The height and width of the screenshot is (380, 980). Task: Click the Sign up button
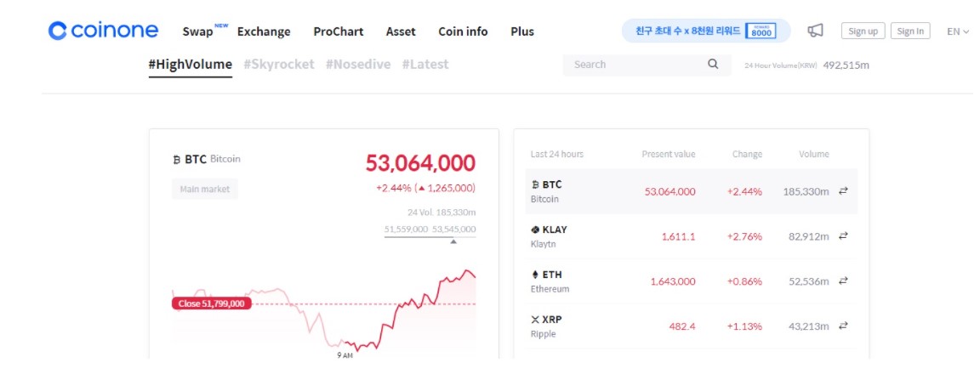(863, 31)
